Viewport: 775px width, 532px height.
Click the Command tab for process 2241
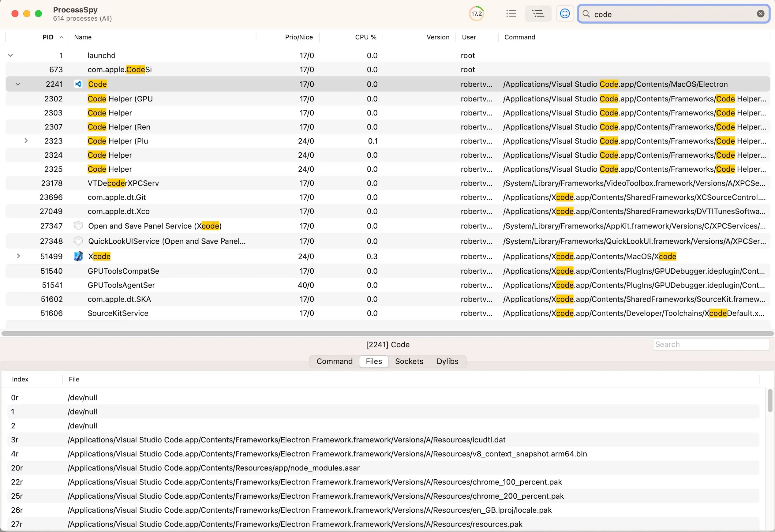tap(335, 361)
